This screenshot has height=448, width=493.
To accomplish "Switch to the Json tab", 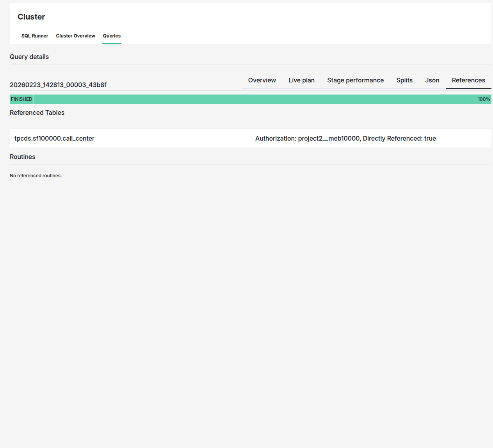I will (x=432, y=80).
